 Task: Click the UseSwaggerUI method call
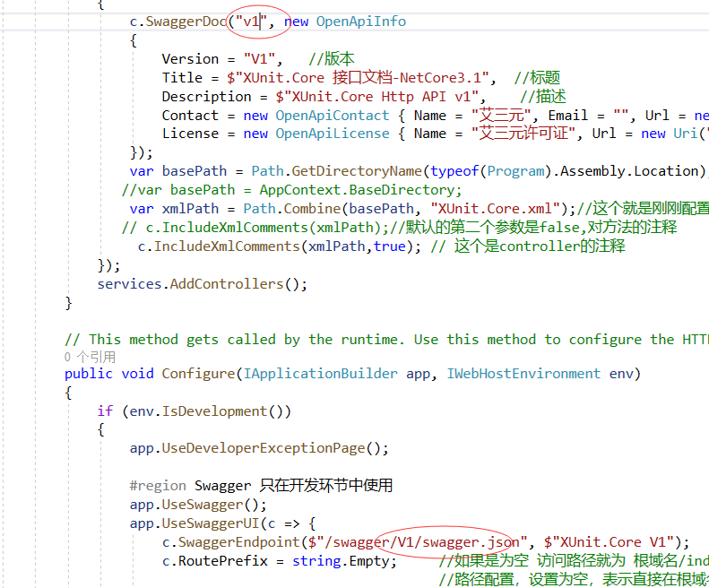[211, 523]
